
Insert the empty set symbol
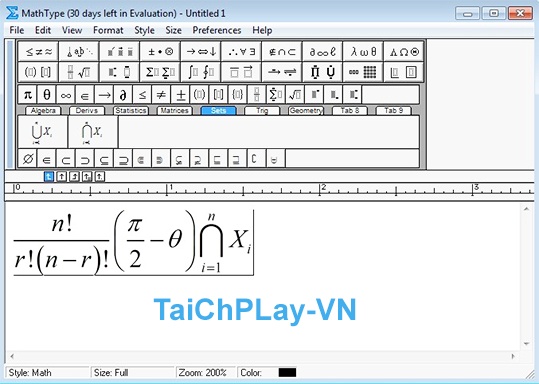click(28, 158)
